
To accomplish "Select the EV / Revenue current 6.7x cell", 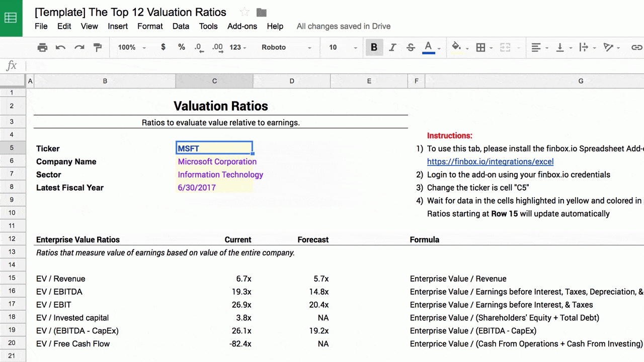I will point(214,279).
